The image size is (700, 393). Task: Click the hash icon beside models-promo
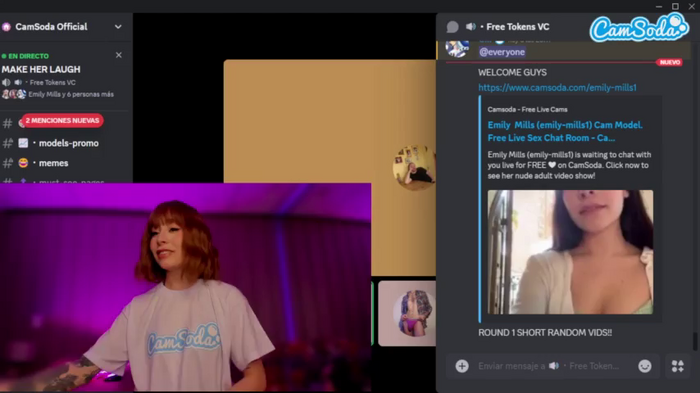pos(8,143)
